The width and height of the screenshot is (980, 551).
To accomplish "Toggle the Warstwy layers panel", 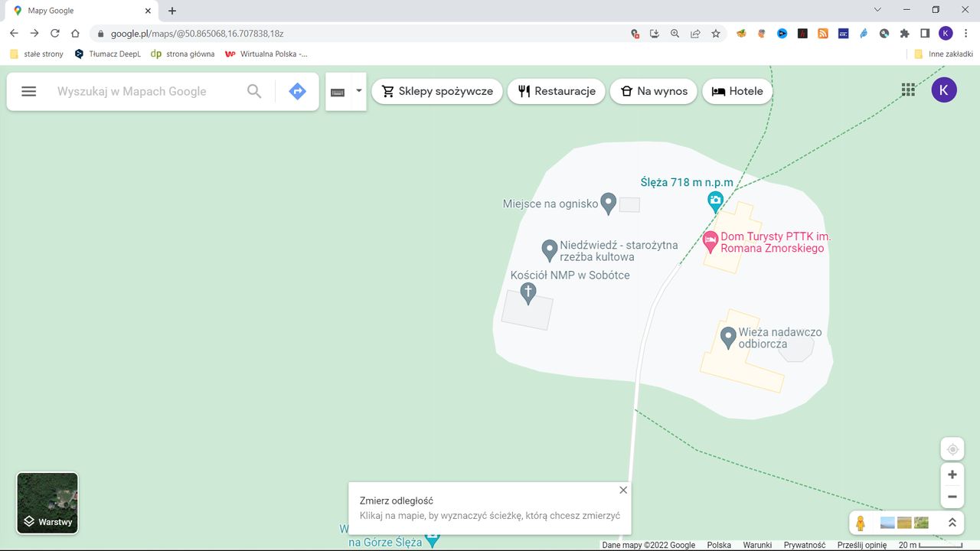I will (x=47, y=502).
